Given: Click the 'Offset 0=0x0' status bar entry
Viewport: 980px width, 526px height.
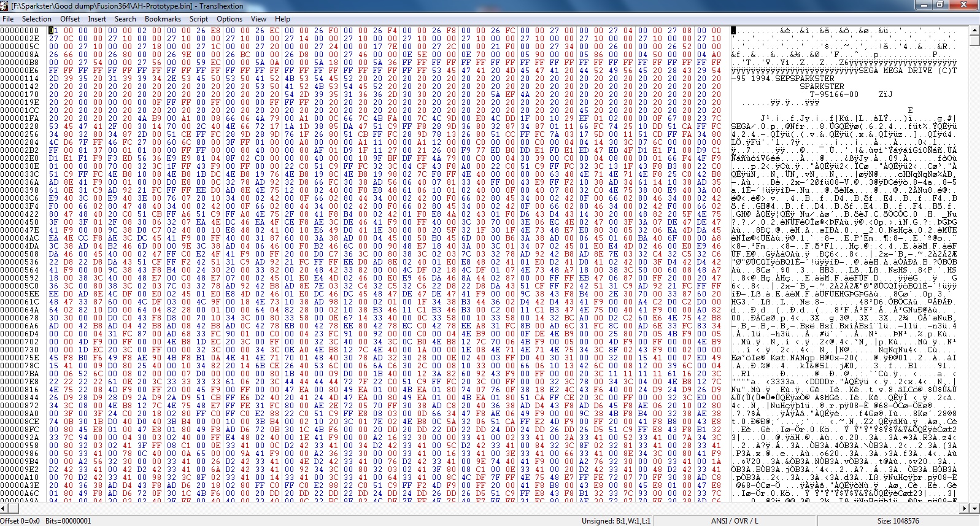Looking at the screenshot, I should [20, 520].
